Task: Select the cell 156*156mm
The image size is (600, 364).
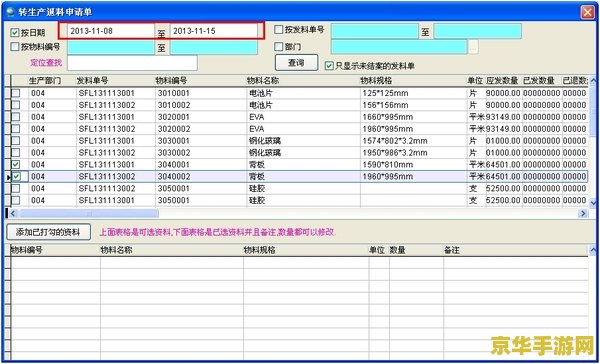Action: tap(413, 105)
